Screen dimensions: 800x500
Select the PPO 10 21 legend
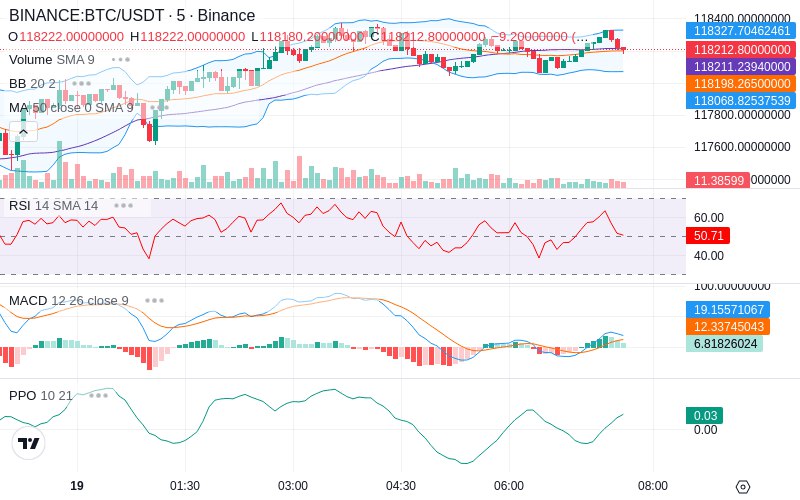(x=41, y=395)
